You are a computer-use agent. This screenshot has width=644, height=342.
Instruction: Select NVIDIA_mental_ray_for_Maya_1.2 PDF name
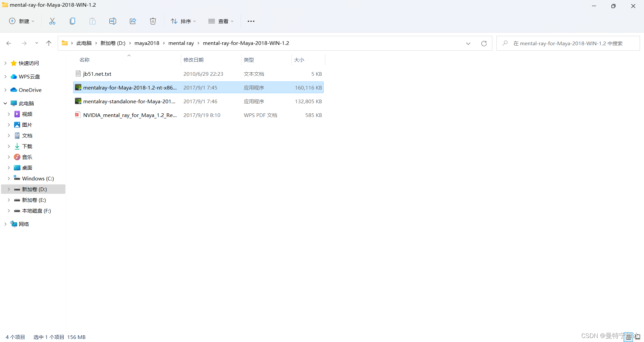130,115
